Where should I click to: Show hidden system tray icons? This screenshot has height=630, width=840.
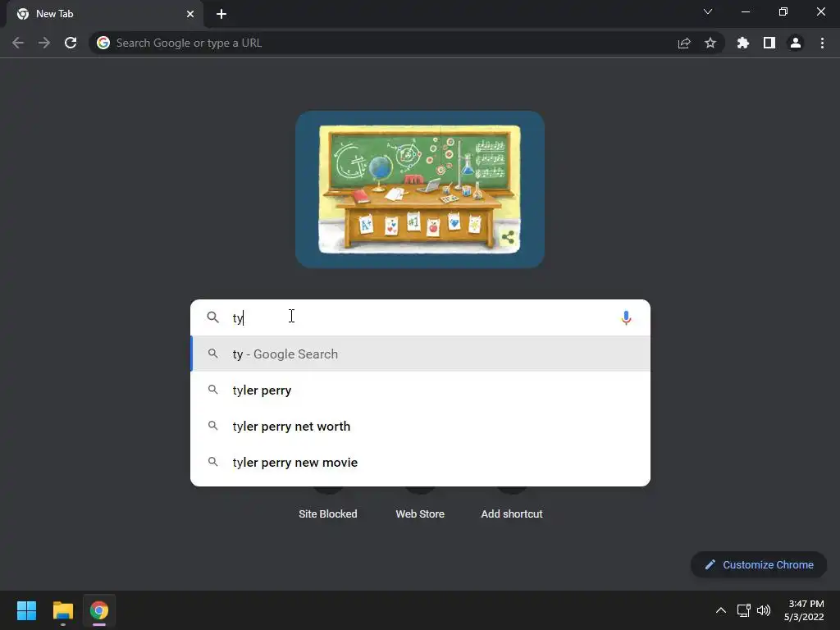721,610
